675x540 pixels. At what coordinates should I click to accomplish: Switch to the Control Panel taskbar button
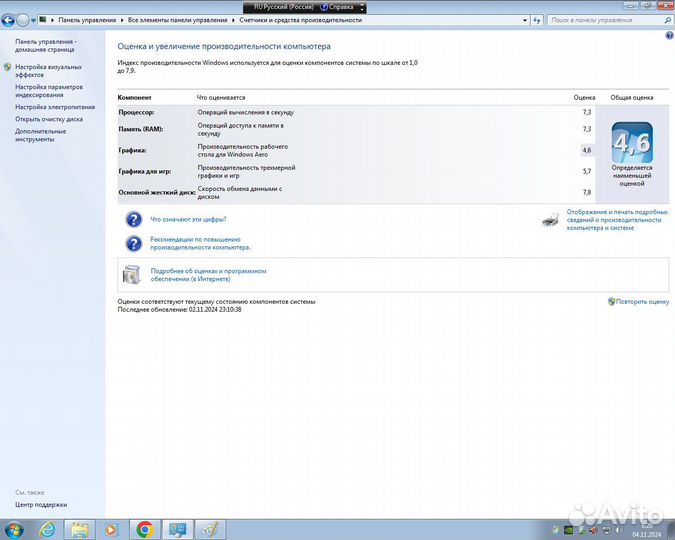[x=177, y=529]
